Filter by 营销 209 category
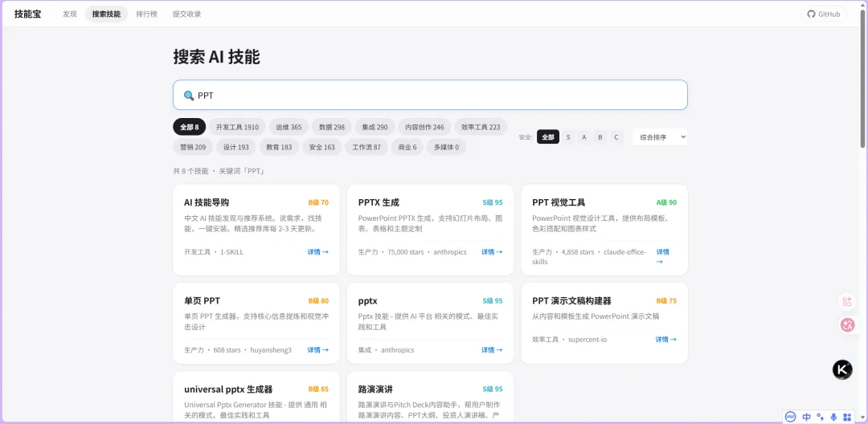Image resolution: width=868 pixels, height=424 pixels. pos(193,147)
